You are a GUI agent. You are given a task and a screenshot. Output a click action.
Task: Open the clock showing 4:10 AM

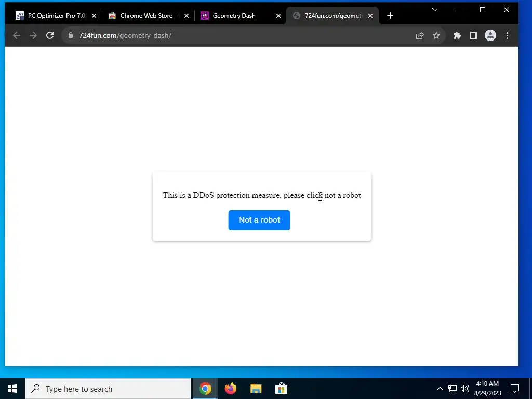pos(487,389)
